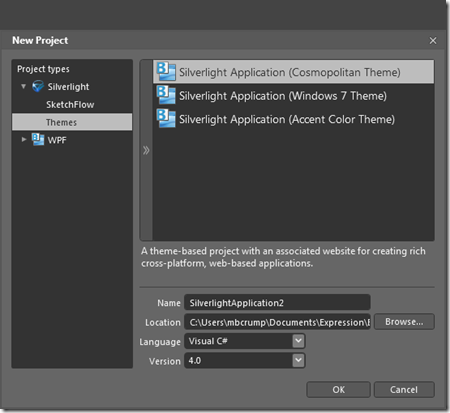Click the Silverlight icon in Project types
The height and width of the screenshot is (413, 450).
[x=38, y=86]
